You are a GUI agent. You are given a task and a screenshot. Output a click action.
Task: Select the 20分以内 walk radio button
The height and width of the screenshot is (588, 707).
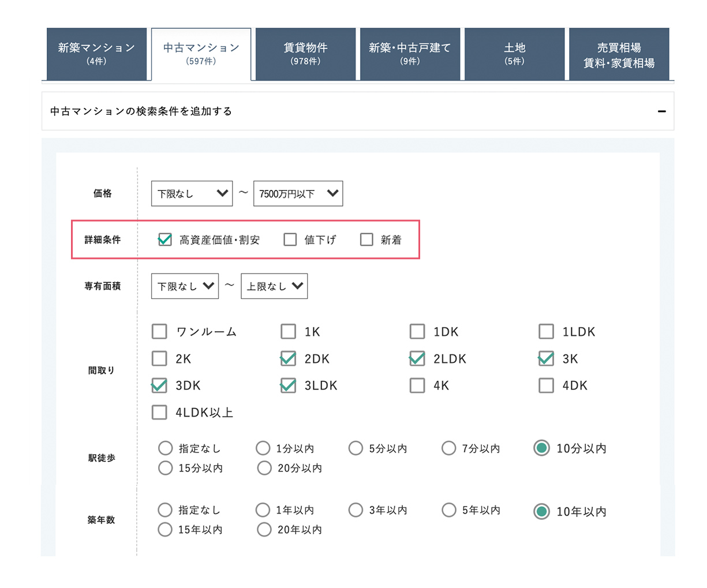click(x=264, y=468)
